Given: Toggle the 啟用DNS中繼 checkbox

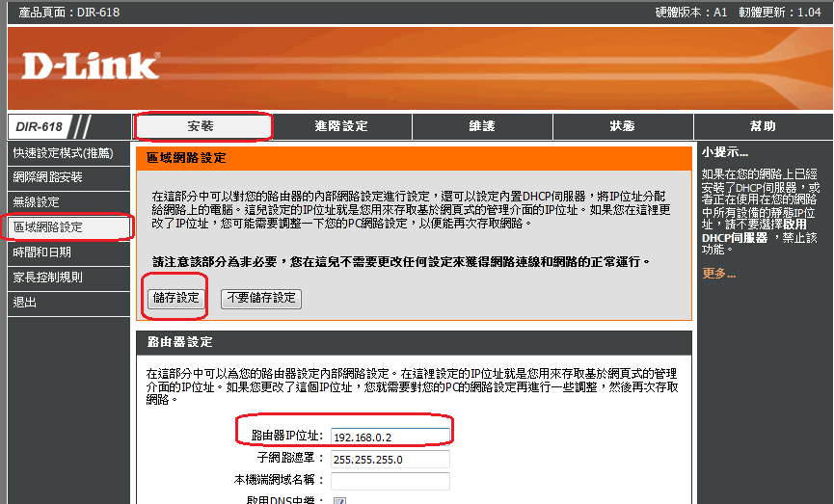Looking at the screenshot, I should [x=339, y=500].
